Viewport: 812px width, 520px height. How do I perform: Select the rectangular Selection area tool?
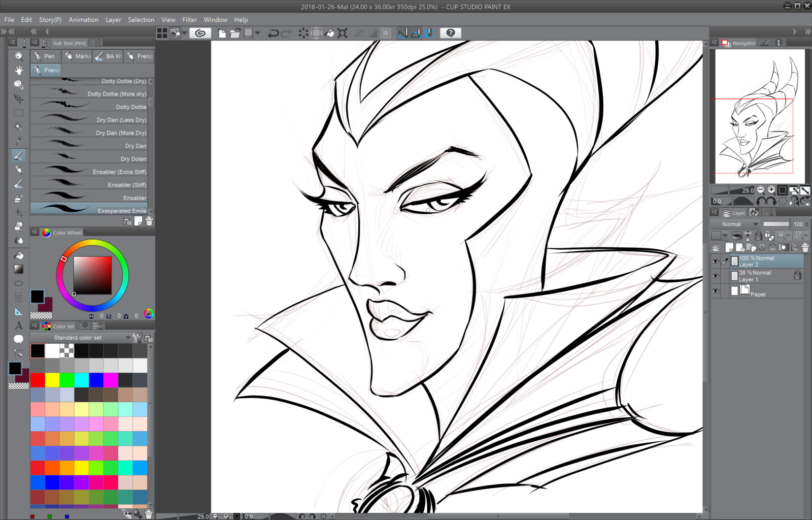[x=19, y=113]
